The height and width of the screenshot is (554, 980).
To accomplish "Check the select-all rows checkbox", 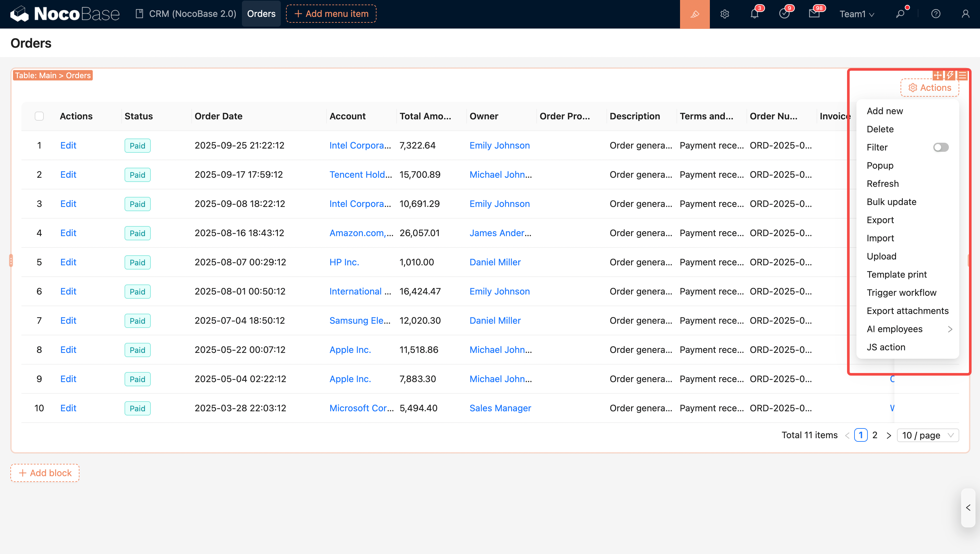I will (x=39, y=116).
